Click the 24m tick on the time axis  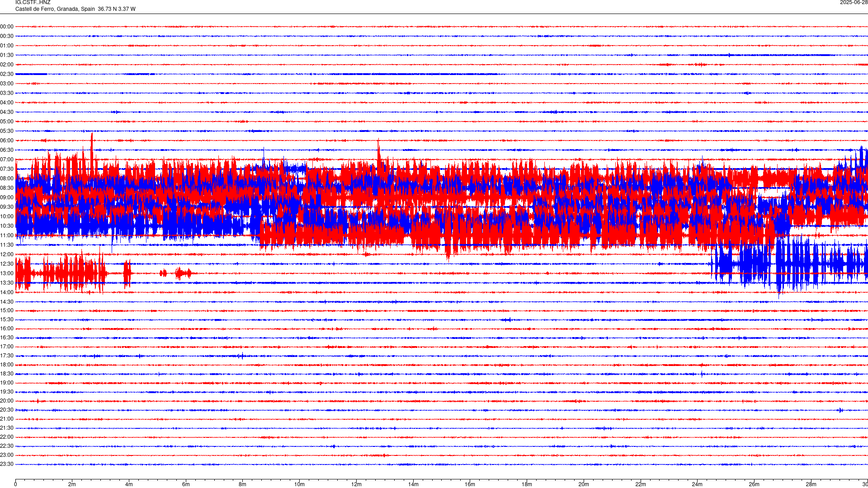(x=697, y=484)
